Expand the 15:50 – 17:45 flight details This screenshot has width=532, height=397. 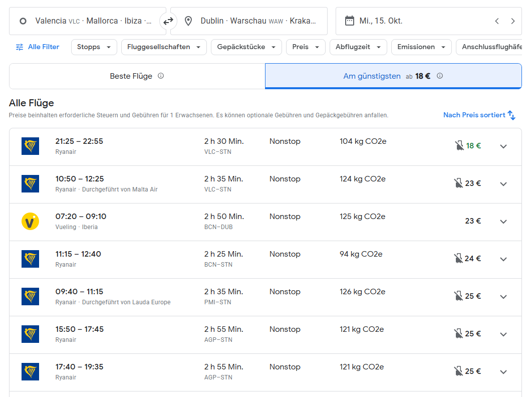pyautogui.click(x=503, y=334)
